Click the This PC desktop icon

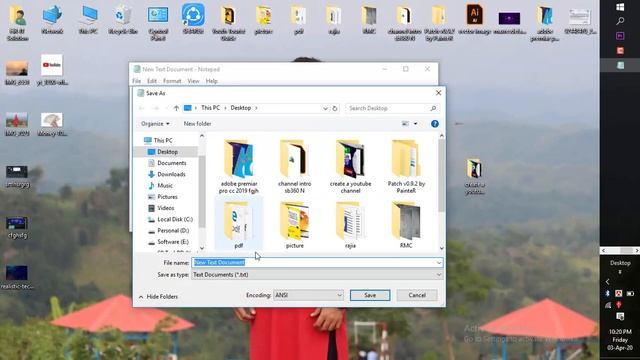88,19
